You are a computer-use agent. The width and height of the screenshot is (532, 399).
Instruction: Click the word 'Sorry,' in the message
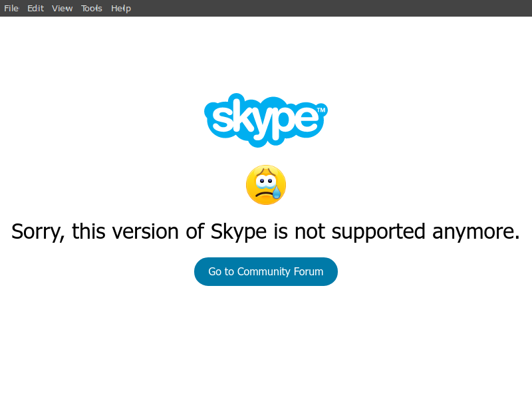click(38, 231)
